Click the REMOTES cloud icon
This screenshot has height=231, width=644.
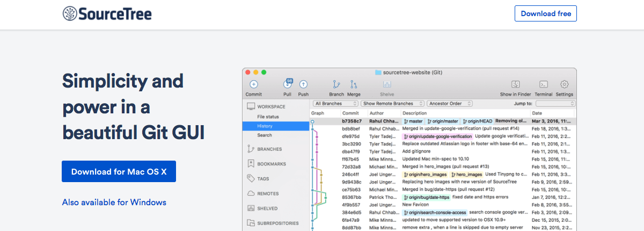point(251,193)
